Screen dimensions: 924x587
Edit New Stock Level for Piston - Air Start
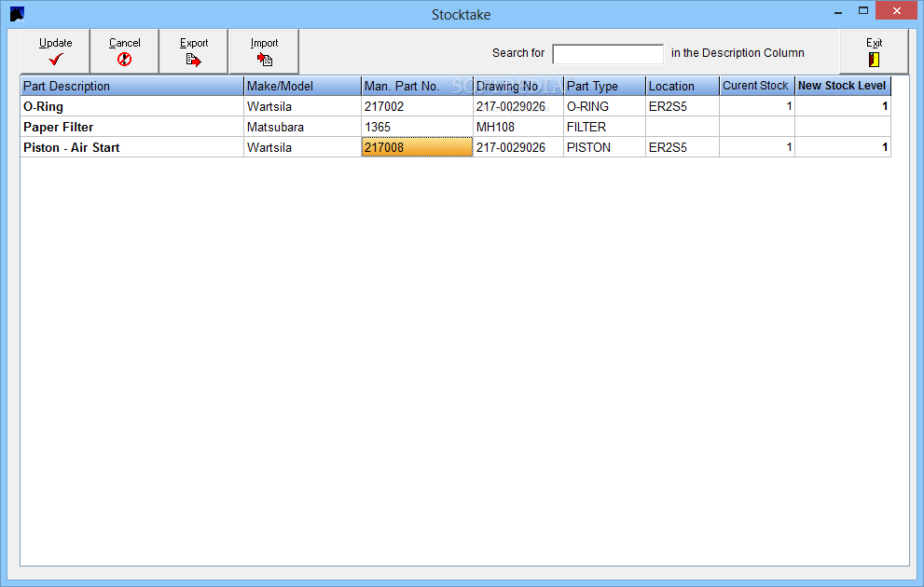[843, 148]
